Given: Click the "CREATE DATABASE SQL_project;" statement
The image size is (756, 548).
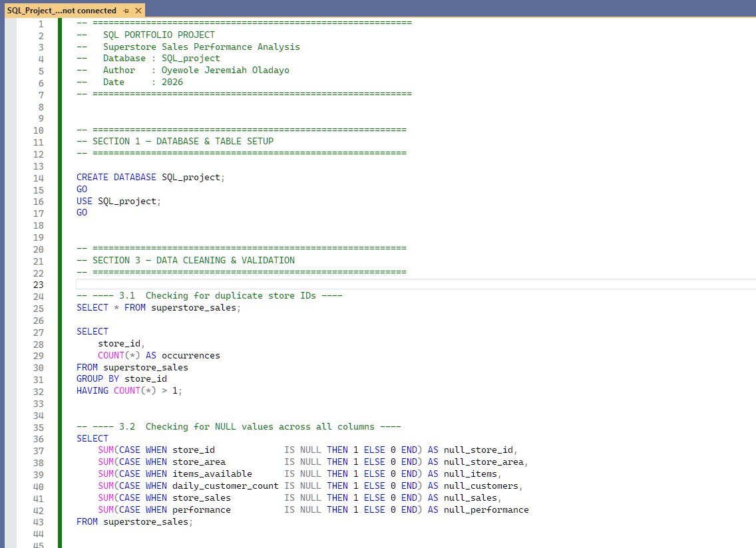Looking at the screenshot, I should (150, 178).
